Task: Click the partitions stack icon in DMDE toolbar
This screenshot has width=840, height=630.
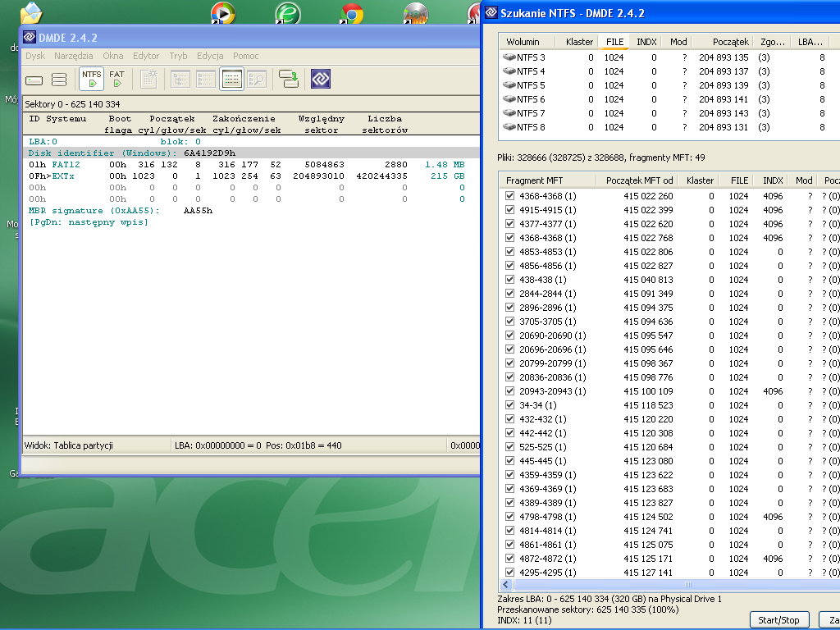Action: 59,80
